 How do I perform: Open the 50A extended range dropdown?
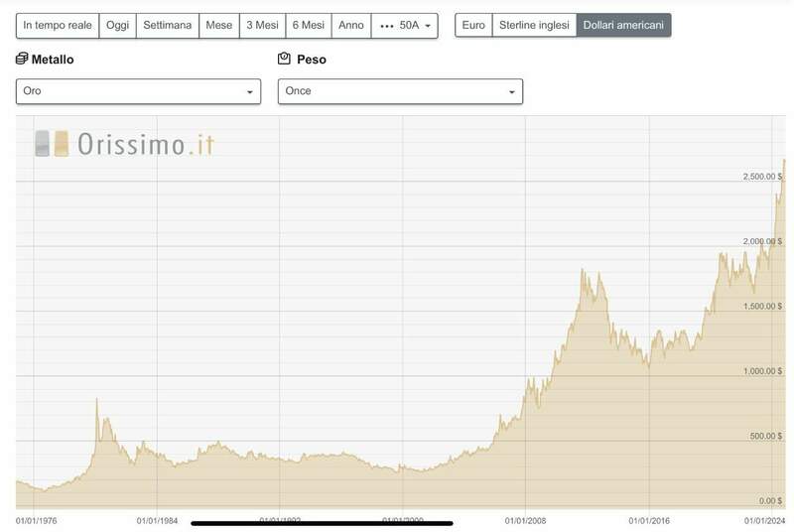pyautogui.click(x=404, y=25)
